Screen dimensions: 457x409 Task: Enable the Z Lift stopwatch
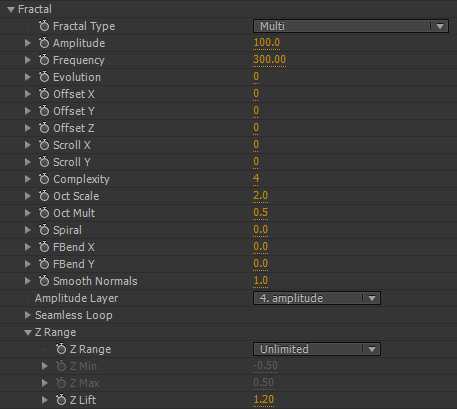(x=61, y=400)
